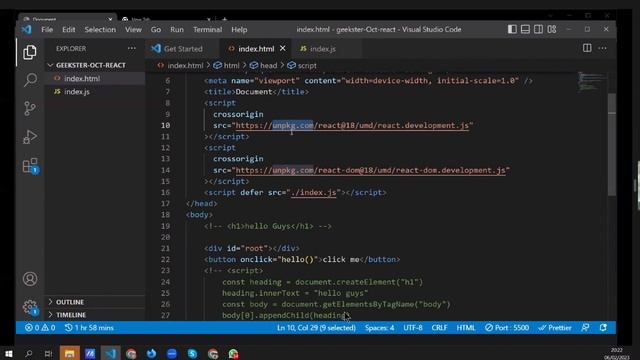Image resolution: width=640 pixels, height=360 pixels.
Task: Open the Go menu
Action: click(156, 29)
